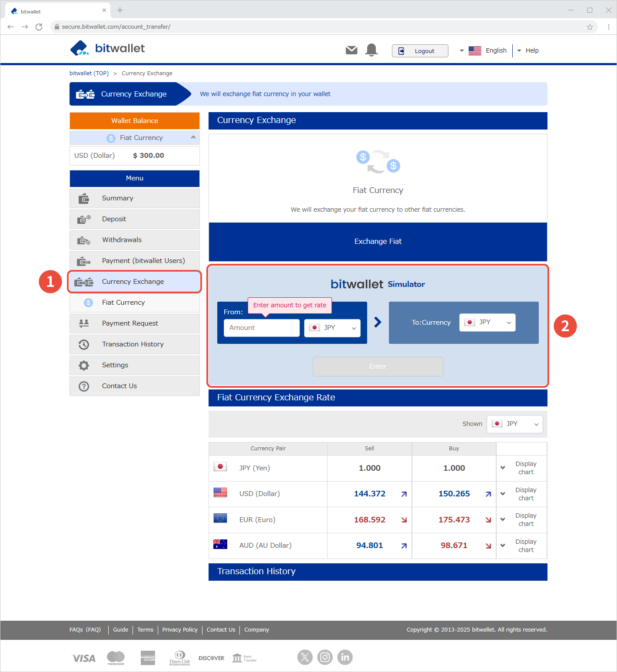Viewport: 617px width, 672px height.
Task: Click the $ 300.00 USD balance
Action: click(149, 156)
